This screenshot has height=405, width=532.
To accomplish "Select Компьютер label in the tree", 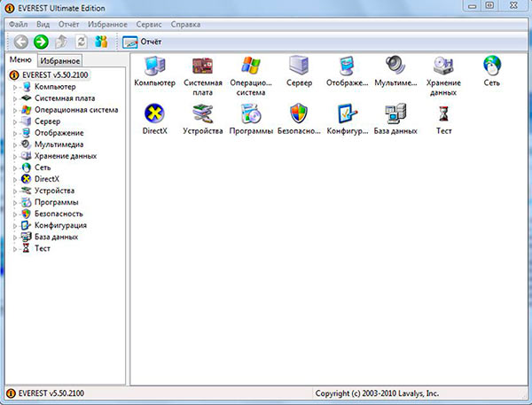I will tap(55, 87).
